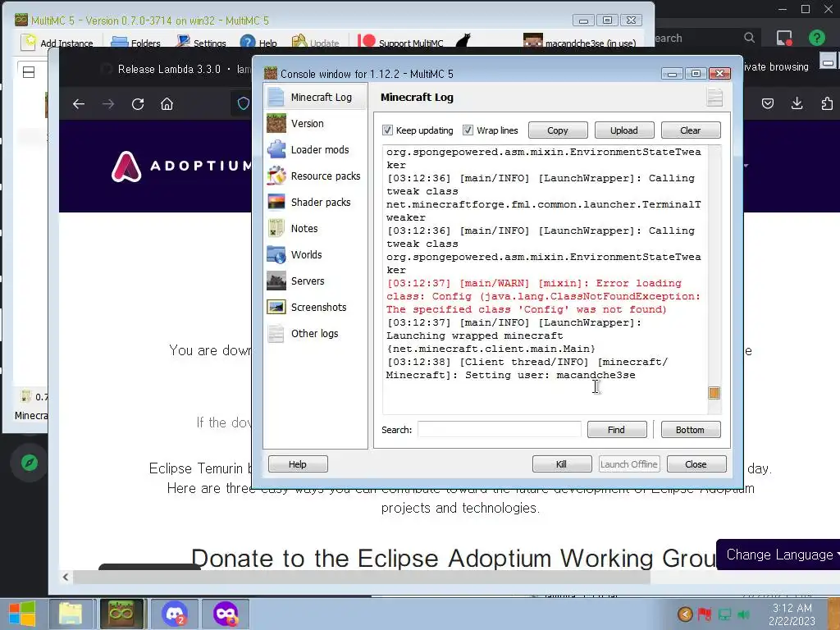This screenshot has height=630, width=840.
Task: Open Settings in MultiMC toolbar
Action: click(x=202, y=43)
